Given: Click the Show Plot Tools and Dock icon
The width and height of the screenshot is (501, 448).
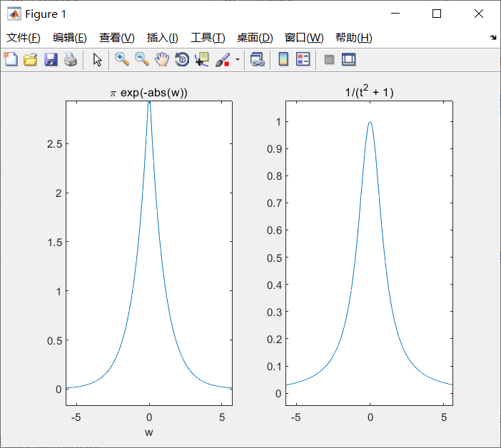Looking at the screenshot, I should pyautogui.click(x=348, y=59).
